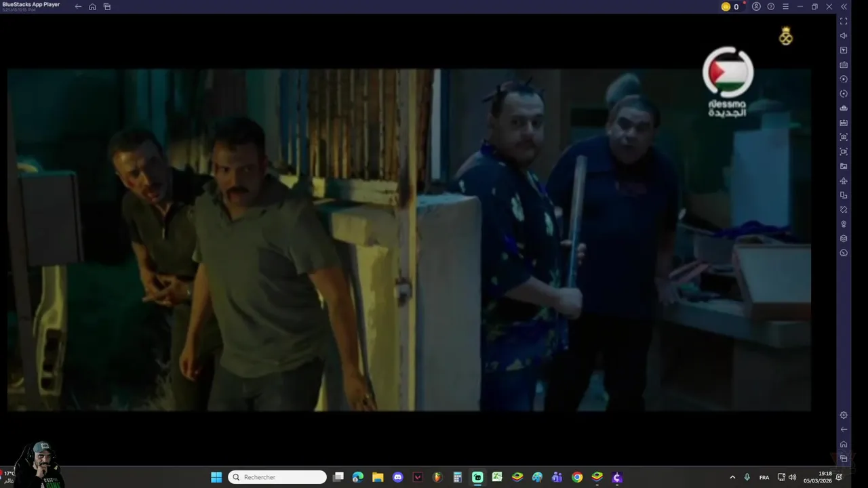
Task: Open the second BlueStacks icon near Chrome
Action: [597, 477]
